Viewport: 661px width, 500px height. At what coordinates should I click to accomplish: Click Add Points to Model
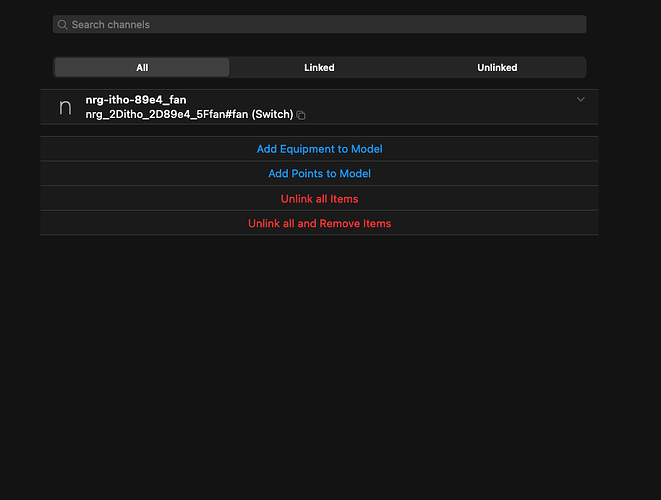[x=319, y=174]
